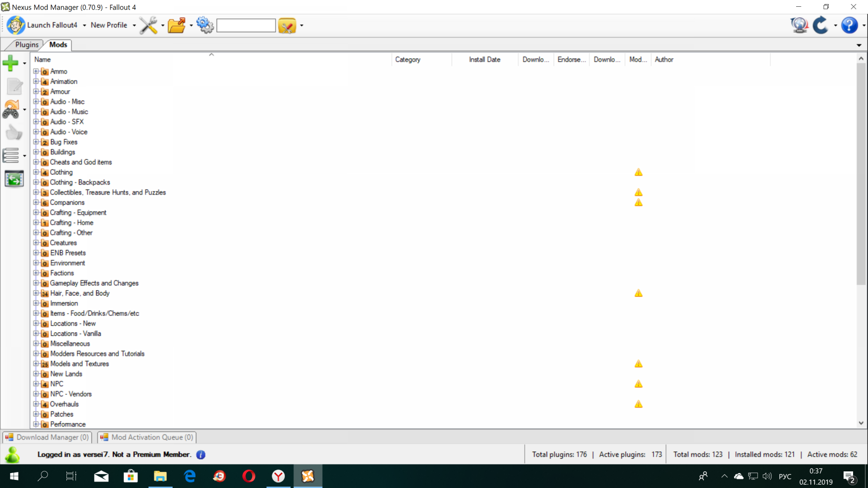The height and width of the screenshot is (488, 868).
Task: Click the tools wrench and screwdriver icon
Action: (148, 25)
